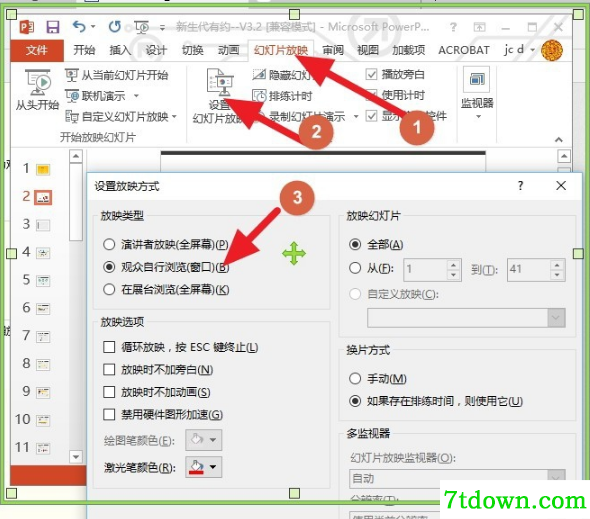The image size is (590, 519).
Task: Toggle the 显示媒体控件 checkbox in the ribbon
Action: pyautogui.click(x=371, y=116)
